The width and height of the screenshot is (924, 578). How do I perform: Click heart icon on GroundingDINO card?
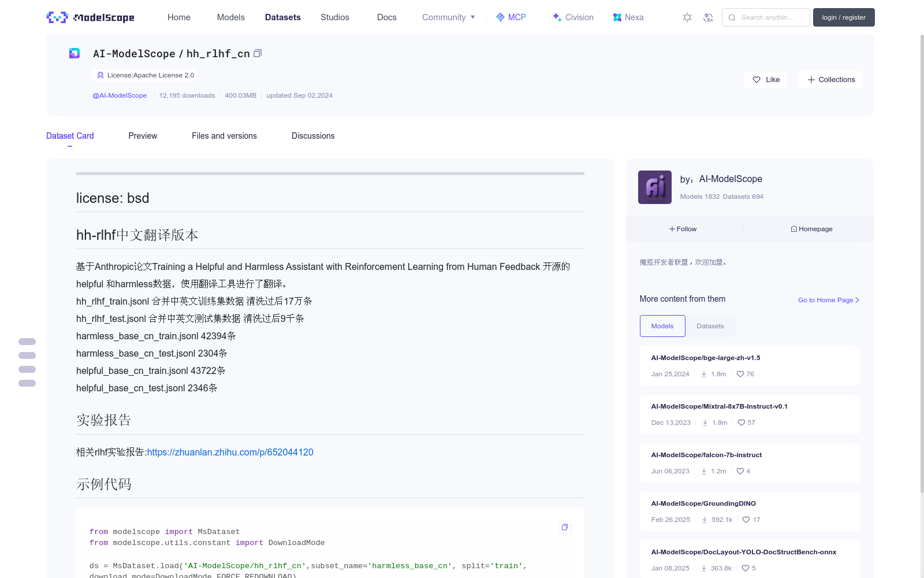(746, 520)
